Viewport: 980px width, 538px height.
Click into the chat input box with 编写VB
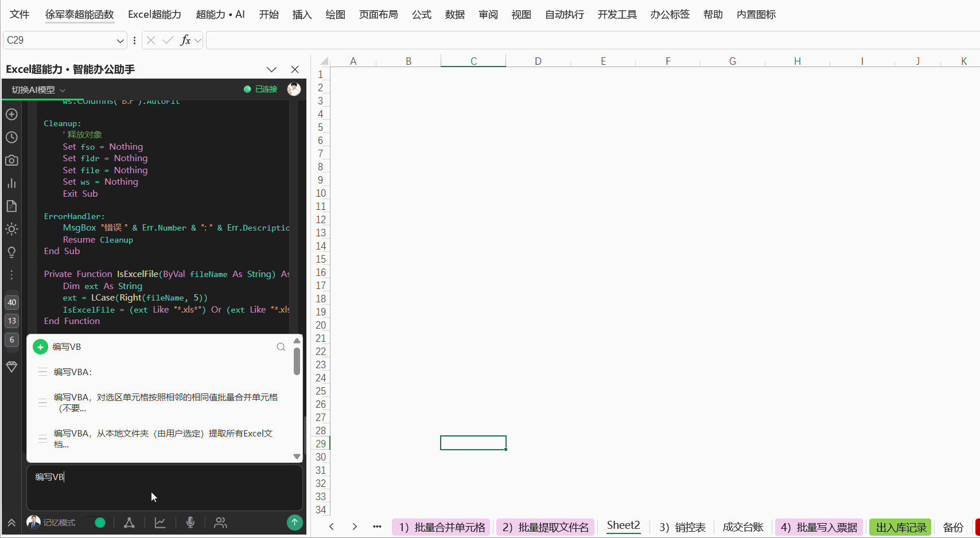(x=165, y=488)
